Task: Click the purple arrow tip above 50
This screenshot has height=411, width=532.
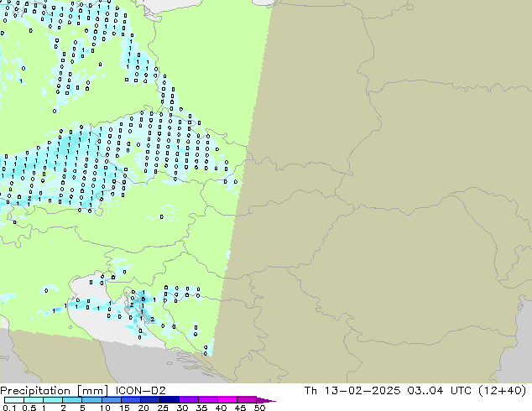Action: click(x=266, y=400)
